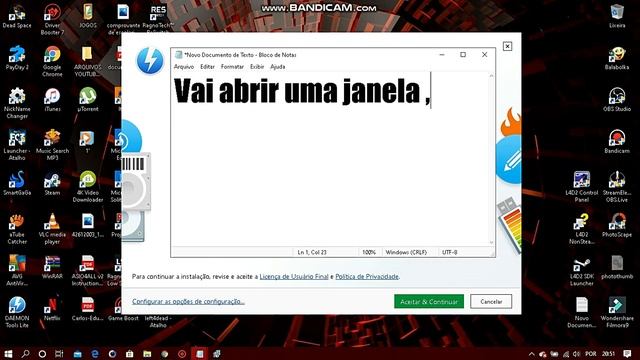Open Licença de Usuário Final link

[x=294, y=276]
